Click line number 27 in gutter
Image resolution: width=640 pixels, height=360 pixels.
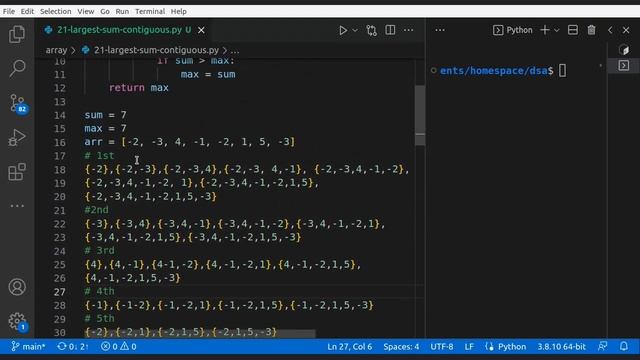60,292
